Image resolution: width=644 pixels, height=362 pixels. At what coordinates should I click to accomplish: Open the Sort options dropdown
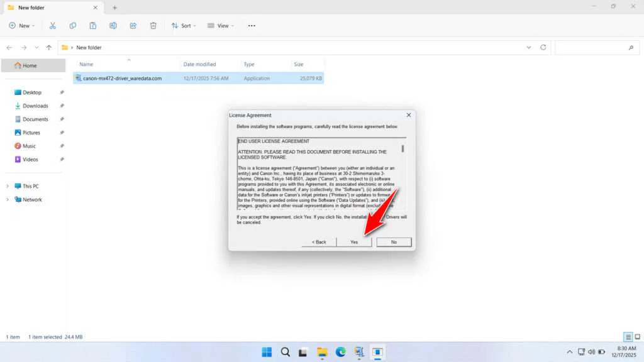click(184, 25)
